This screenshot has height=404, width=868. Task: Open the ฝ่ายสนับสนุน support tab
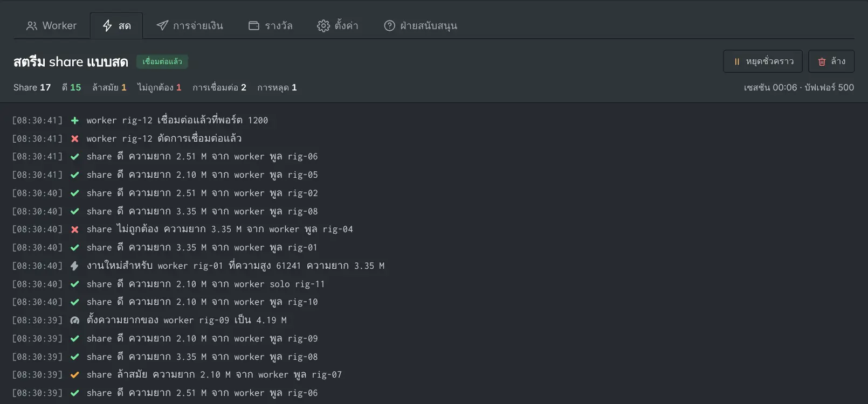point(421,26)
